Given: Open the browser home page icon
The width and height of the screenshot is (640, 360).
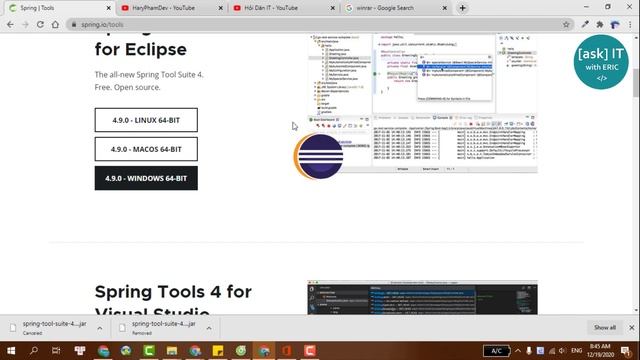Looking at the screenshot, I should coord(55,24).
